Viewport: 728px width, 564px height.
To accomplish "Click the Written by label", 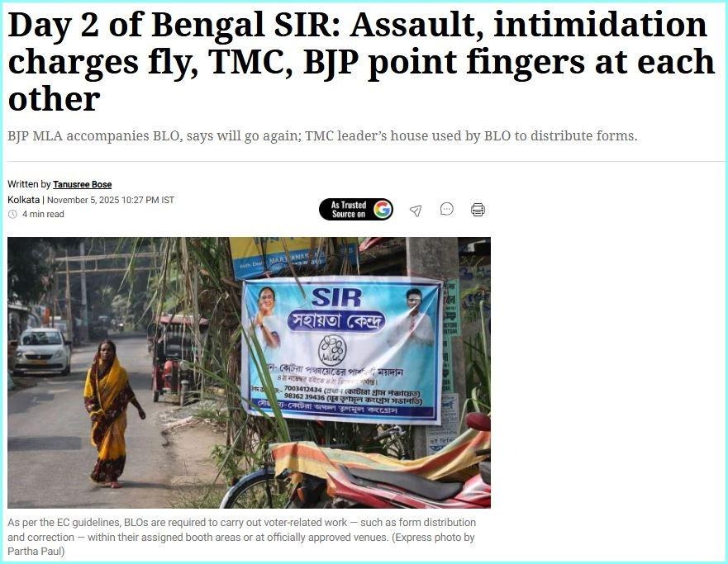I will 29,184.
